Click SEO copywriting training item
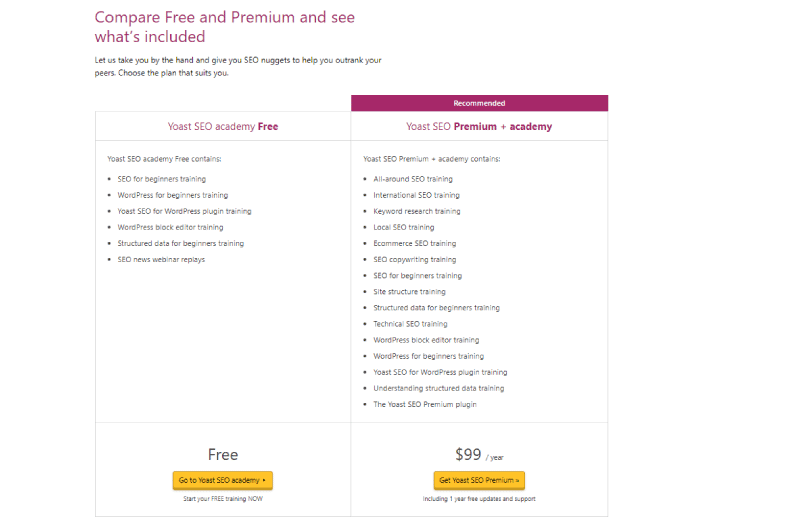 (x=415, y=259)
